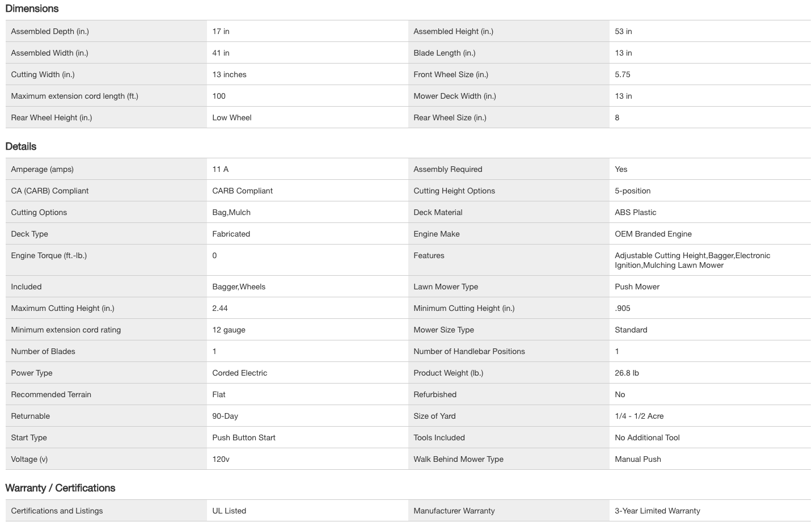Click the 3-Year Limited Warranty value

657,511
